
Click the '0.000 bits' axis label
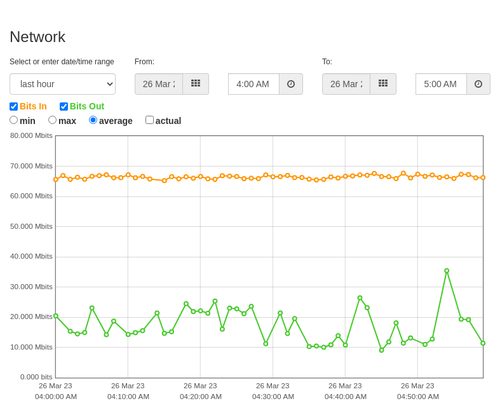click(36, 377)
